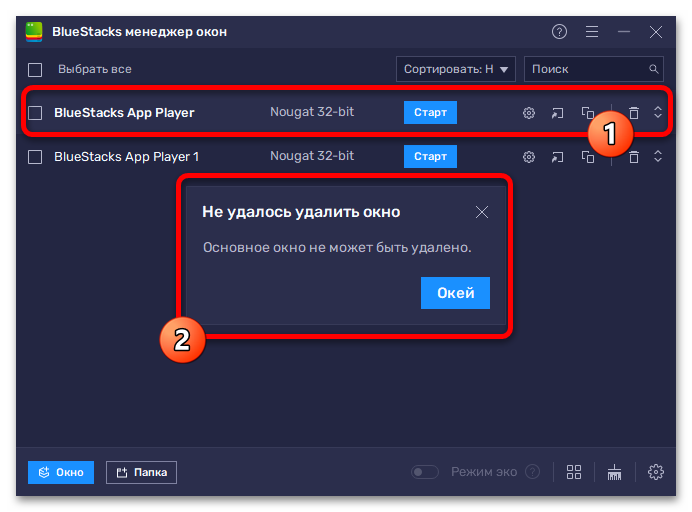
Task: Close the Не удалось удалить окно dialog
Action: click(481, 212)
